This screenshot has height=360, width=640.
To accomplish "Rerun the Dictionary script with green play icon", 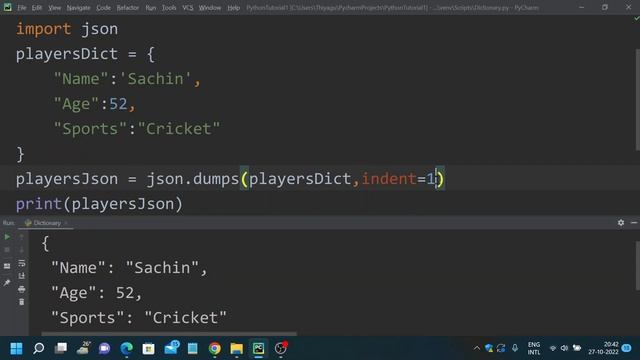I will (x=7, y=237).
